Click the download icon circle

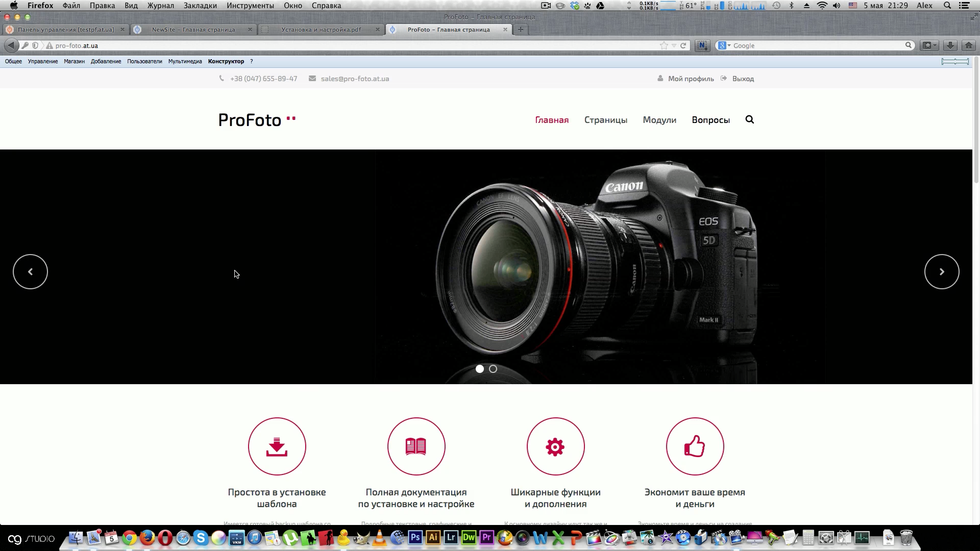pyautogui.click(x=277, y=446)
